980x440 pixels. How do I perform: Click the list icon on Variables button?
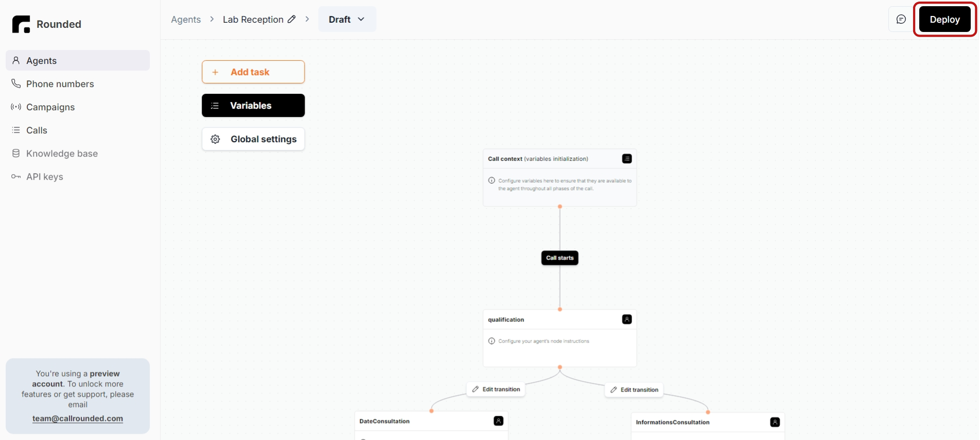point(215,106)
